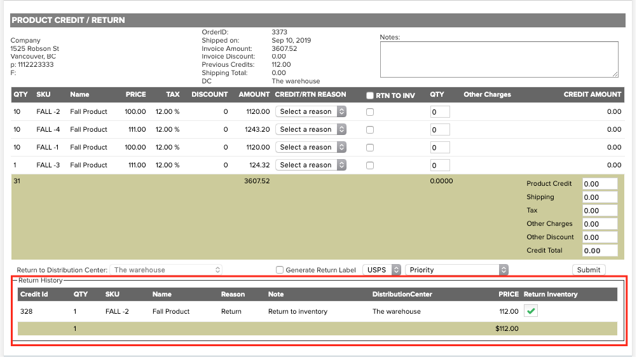The height and width of the screenshot is (357, 644).
Task: Click the Shipping credit amount field
Action: click(599, 197)
